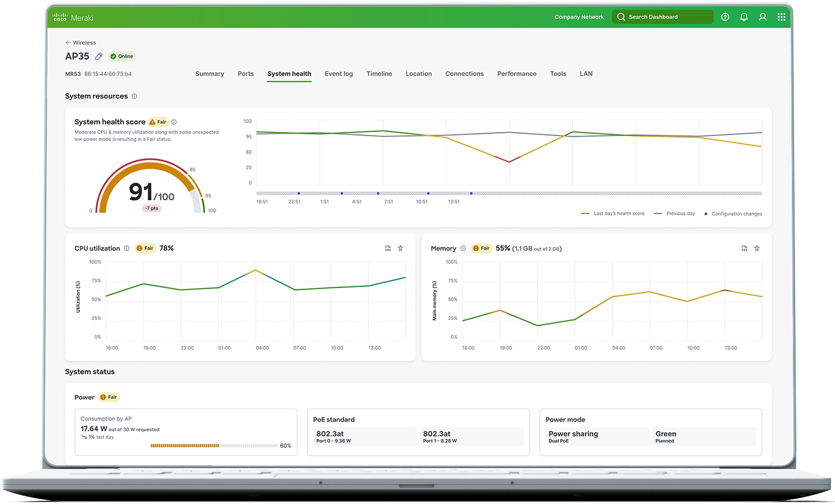835x504 pixels.
Task: Rename AP35 with the pencil icon
Action: tap(99, 56)
